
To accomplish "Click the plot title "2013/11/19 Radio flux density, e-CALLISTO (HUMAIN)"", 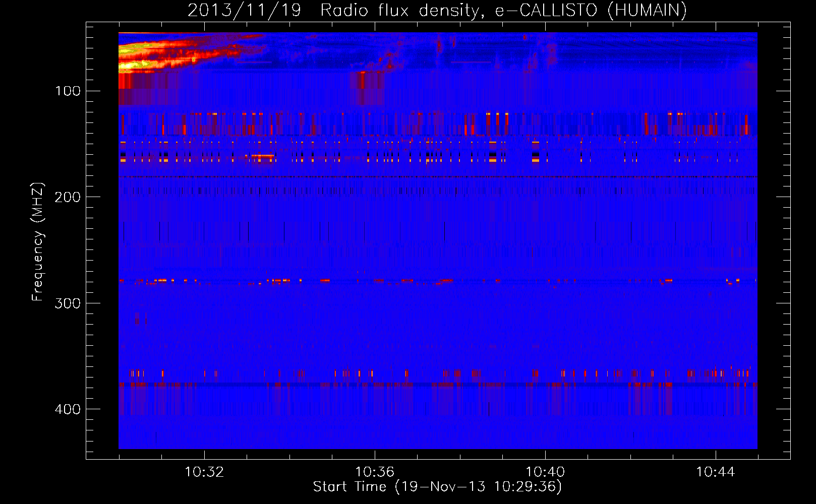I will pyautogui.click(x=437, y=10).
